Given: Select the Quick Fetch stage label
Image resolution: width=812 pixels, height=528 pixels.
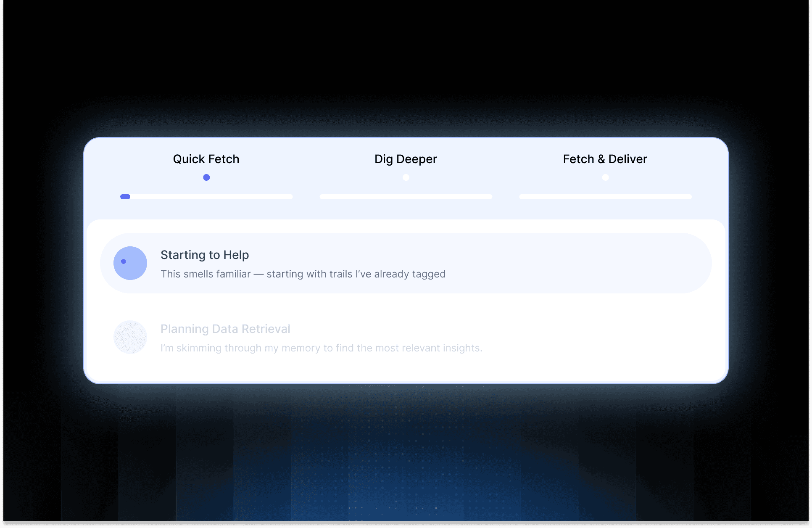Looking at the screenshot, I should (x=206, y=159).
